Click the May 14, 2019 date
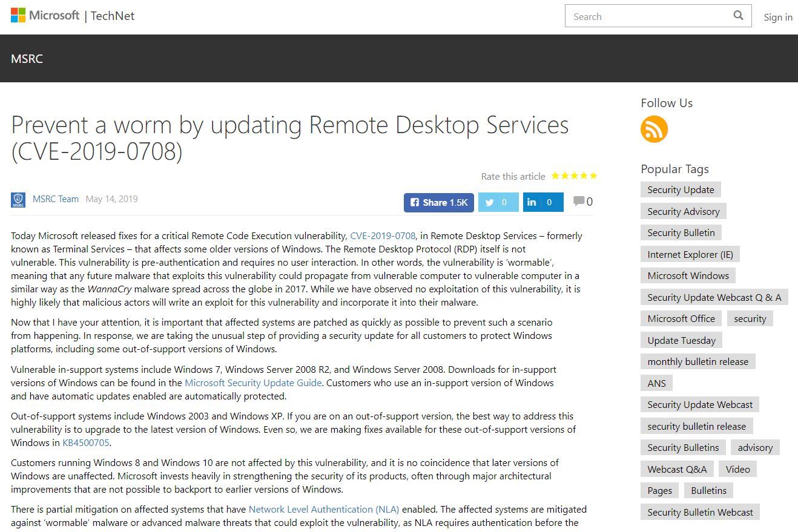The width and height of the screenshot is (798, 532). click(x=112, y=199)
